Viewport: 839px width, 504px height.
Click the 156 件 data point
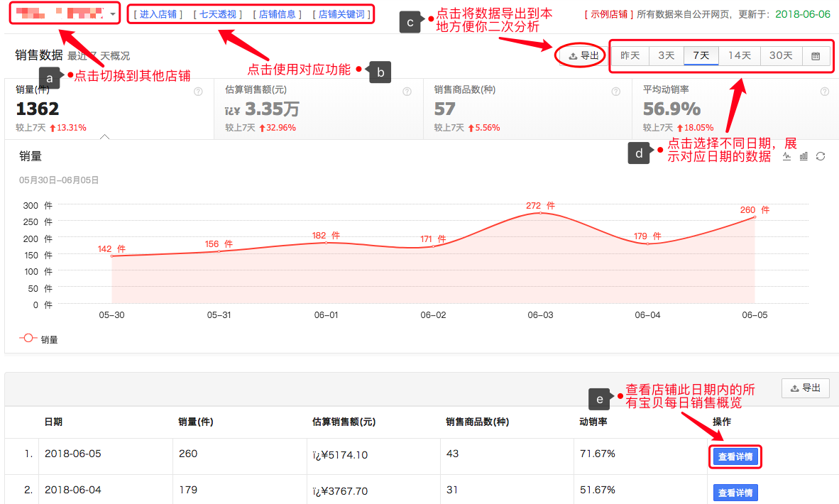pyautogui.click(x=219, y=251)
